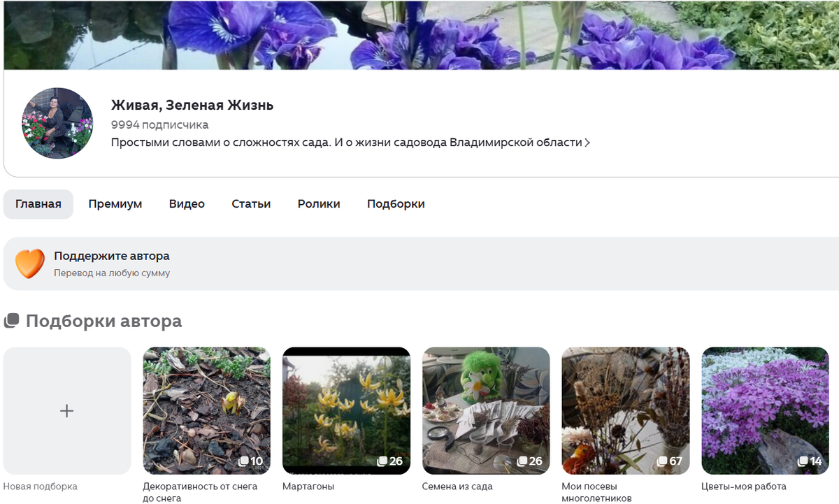839x504 pixels.
Task: Open the Декоративность от снега до снега title
Action: click(200, 492)
